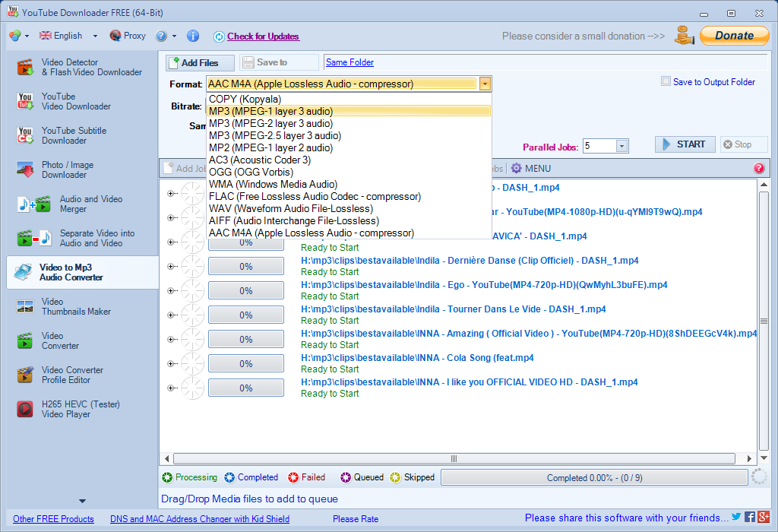
Task: Click the START button
Action: (685, 144)
